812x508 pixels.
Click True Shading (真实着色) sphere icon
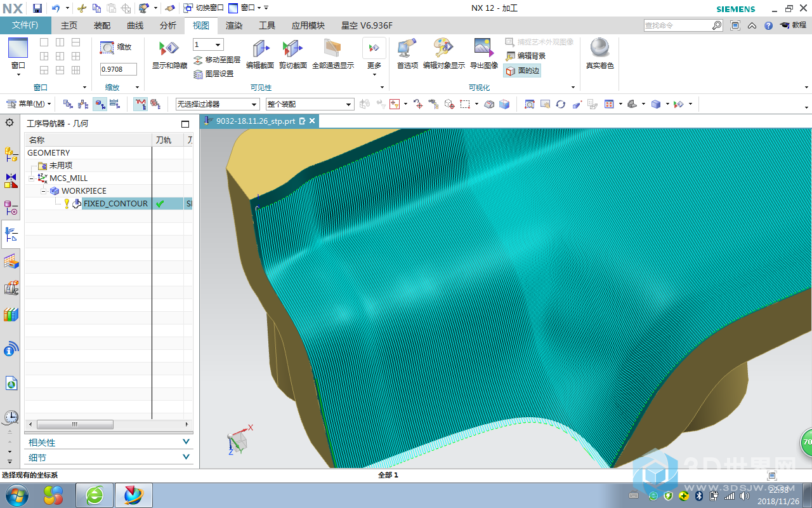click(599, 48)
